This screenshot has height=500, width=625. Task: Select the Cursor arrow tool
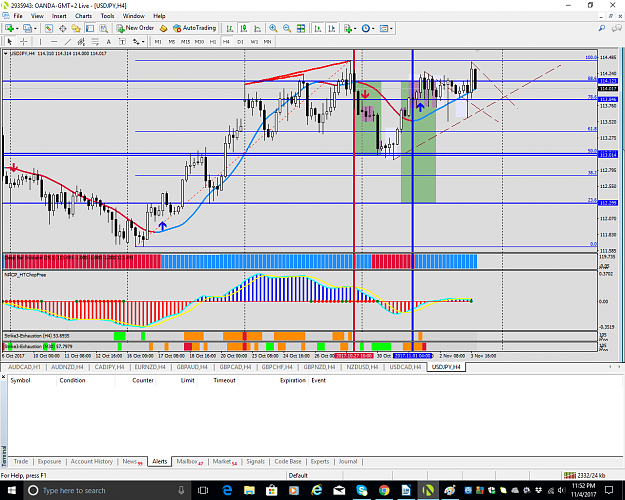[x=10, y=41]
